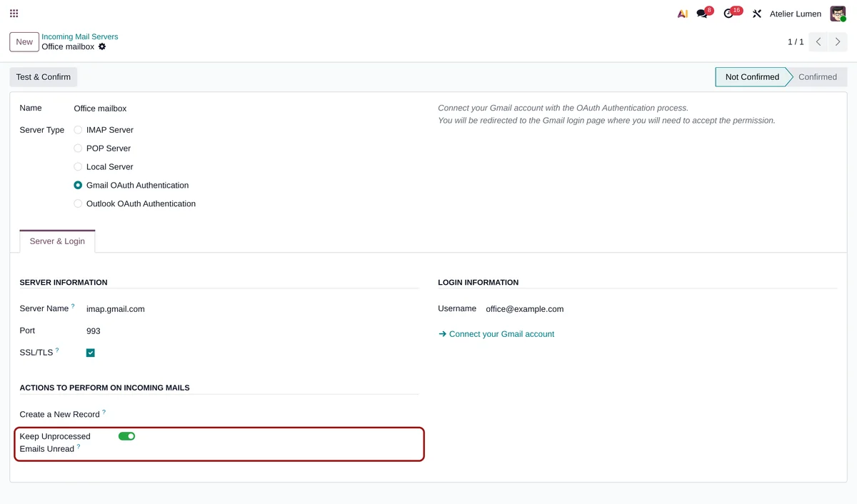Uncheck the SSL/TLS checkbox
This screenshot has height=504, width=857.
[x=91, y=353]
